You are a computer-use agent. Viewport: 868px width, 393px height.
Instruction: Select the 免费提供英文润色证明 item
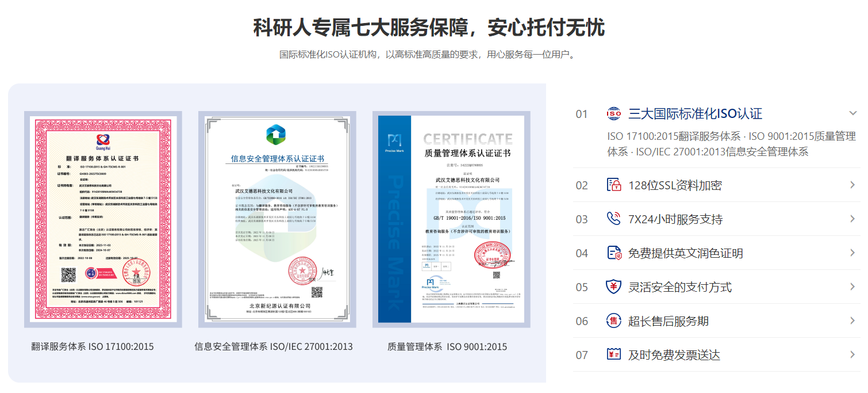685,253
